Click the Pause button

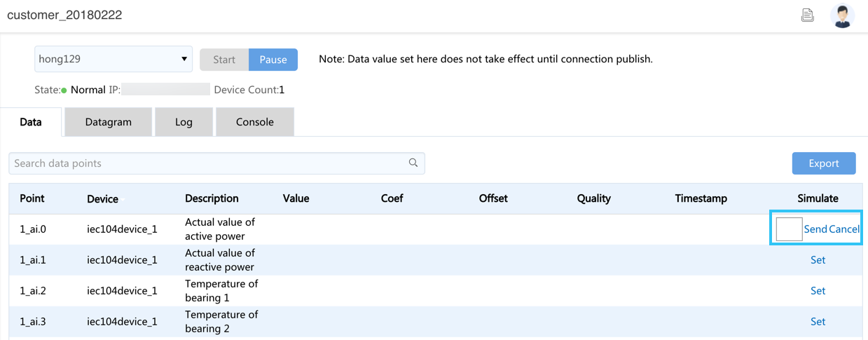point(273,60)
